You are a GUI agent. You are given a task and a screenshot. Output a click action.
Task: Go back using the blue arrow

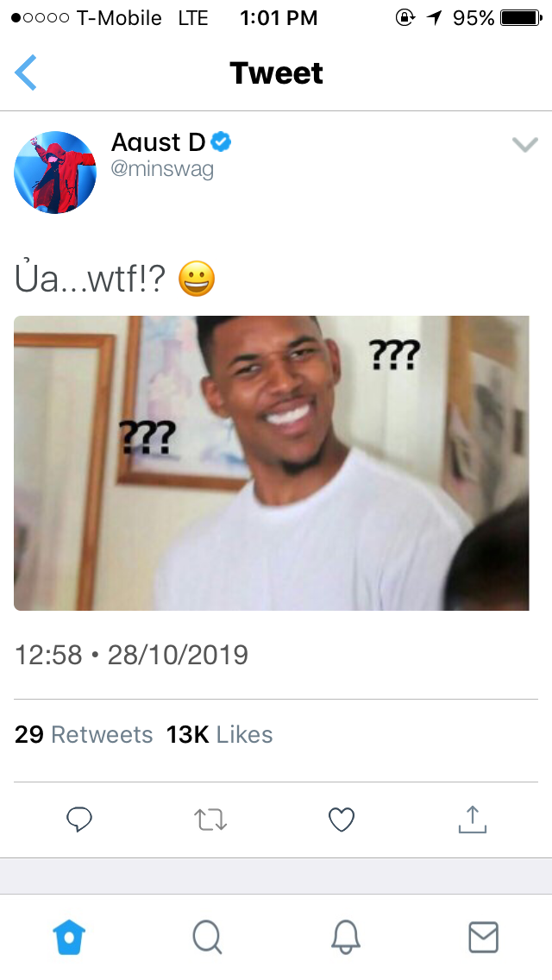coord(26,72)
